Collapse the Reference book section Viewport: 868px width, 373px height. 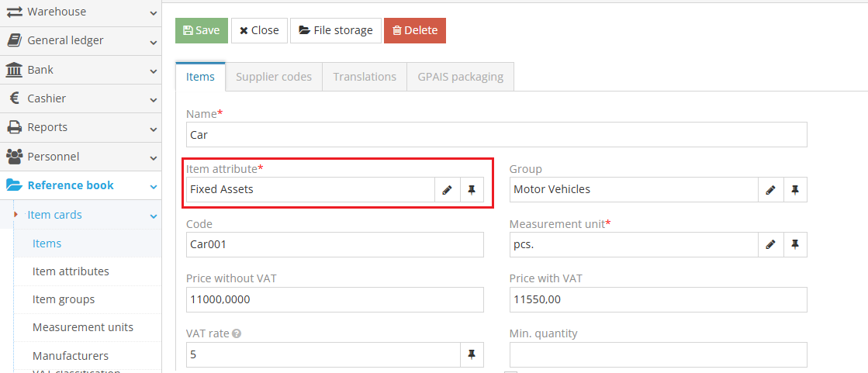pos(81,185)
